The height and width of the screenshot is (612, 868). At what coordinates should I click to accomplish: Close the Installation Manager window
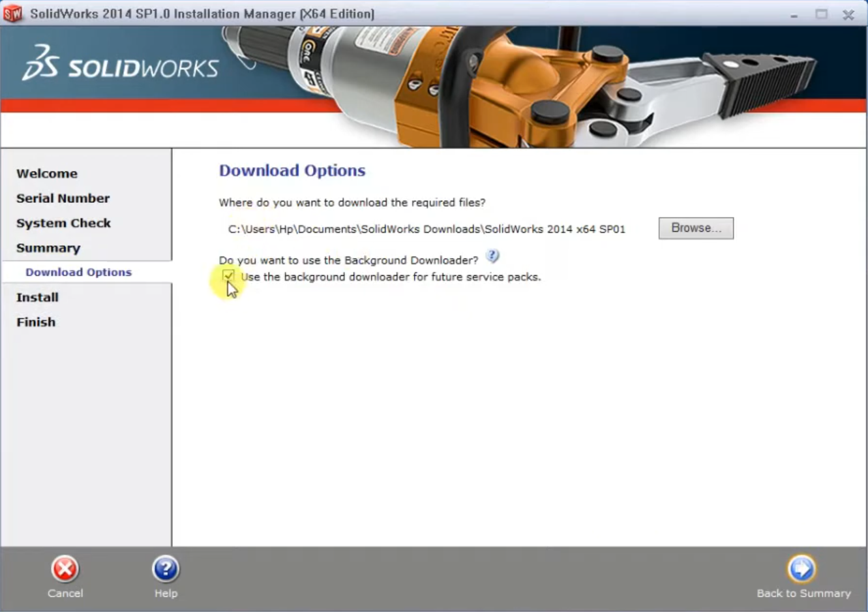click(x=848, y=14)
